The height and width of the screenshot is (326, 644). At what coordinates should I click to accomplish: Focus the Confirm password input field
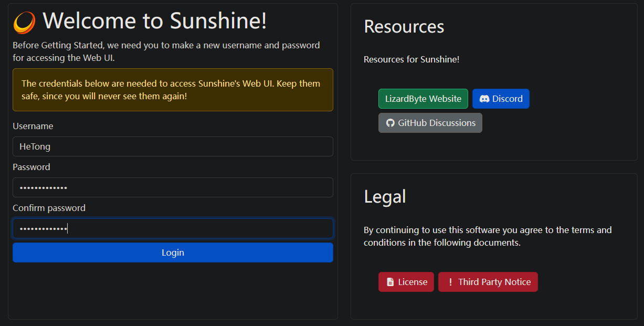173,228
